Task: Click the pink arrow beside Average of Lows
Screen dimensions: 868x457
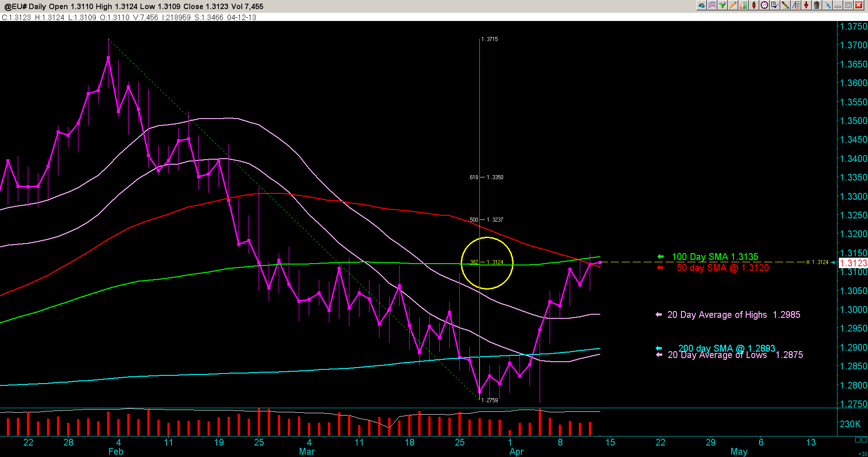Action: click(659, 355)
